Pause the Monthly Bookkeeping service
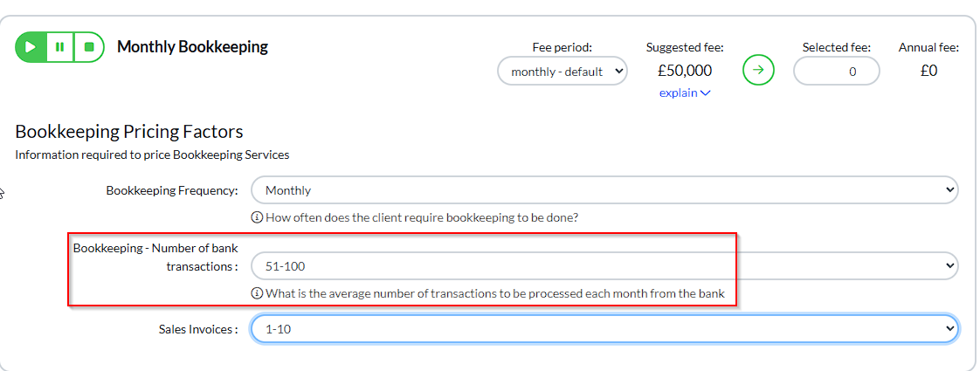 click(x=59, y=47)
